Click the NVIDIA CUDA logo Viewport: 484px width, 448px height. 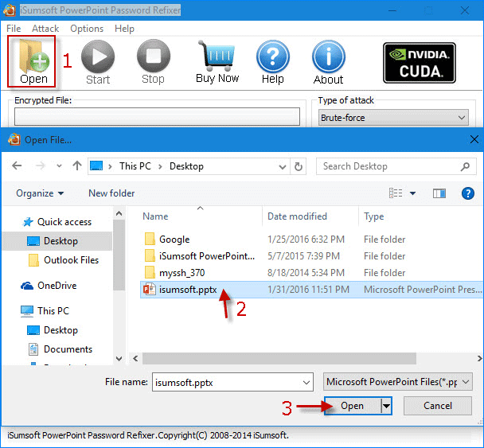[420, 63]
